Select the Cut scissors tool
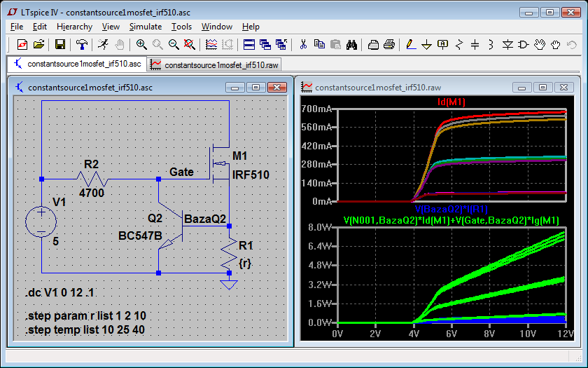 pos(303,45)
